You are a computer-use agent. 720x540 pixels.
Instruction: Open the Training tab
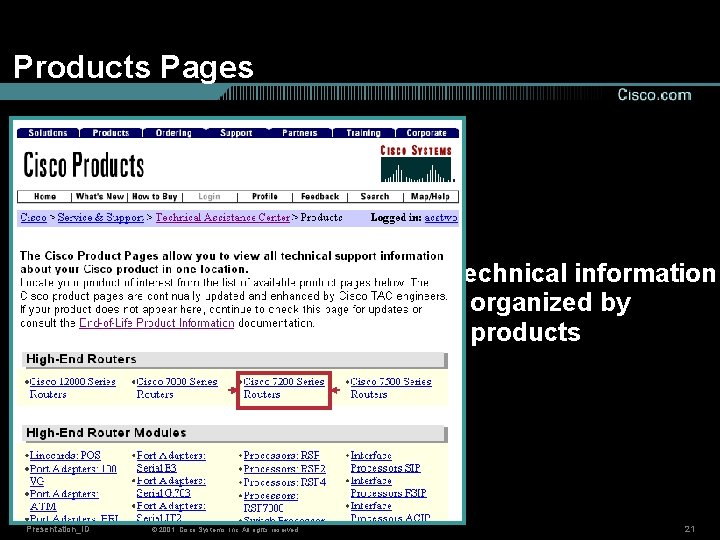point(363,133)
